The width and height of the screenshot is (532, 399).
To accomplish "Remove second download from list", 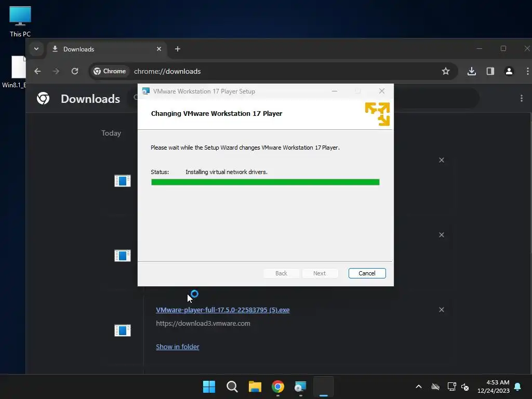I will [442, 235].
